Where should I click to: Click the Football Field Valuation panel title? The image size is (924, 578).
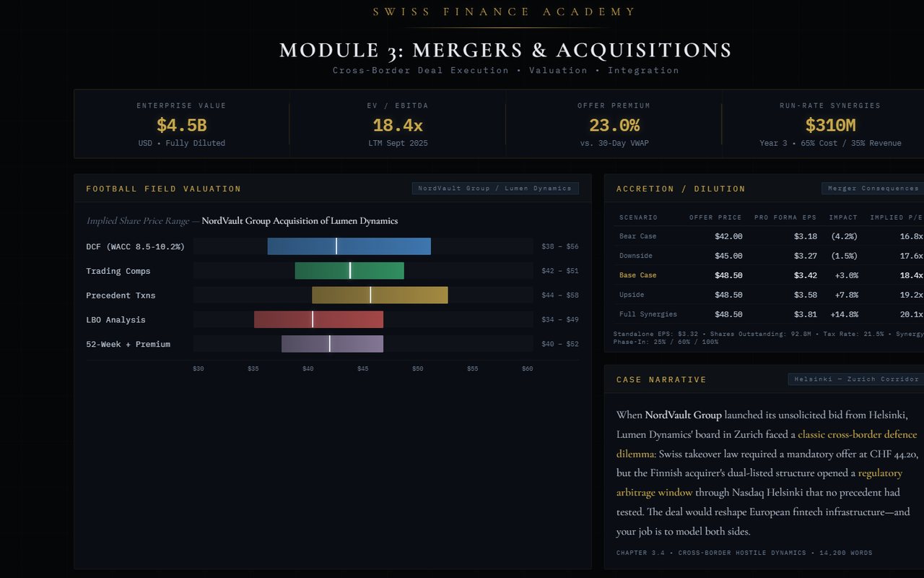pyautogui.click(x=164, y=189)
